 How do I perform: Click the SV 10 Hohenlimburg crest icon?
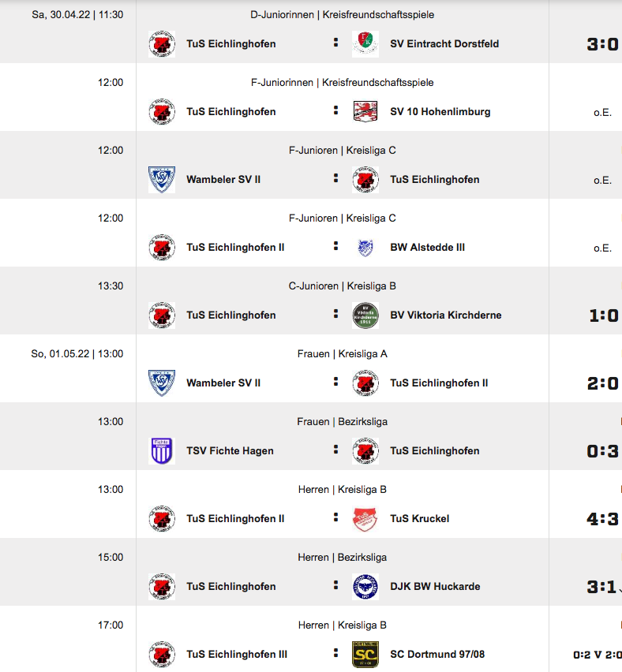365,111
